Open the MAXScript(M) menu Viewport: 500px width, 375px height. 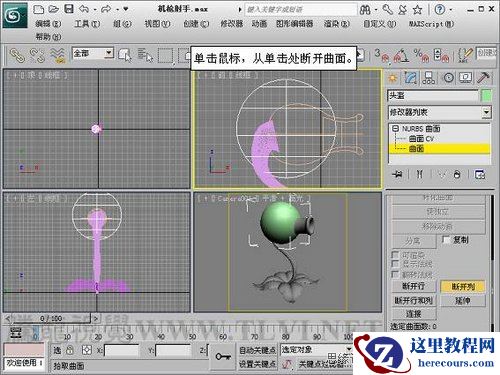click(431, 24)
